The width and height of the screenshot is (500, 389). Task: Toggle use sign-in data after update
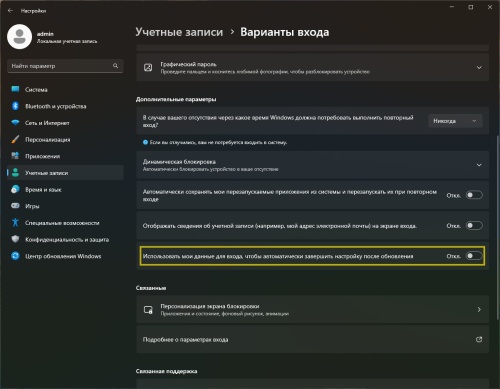[x=474, y=256]
